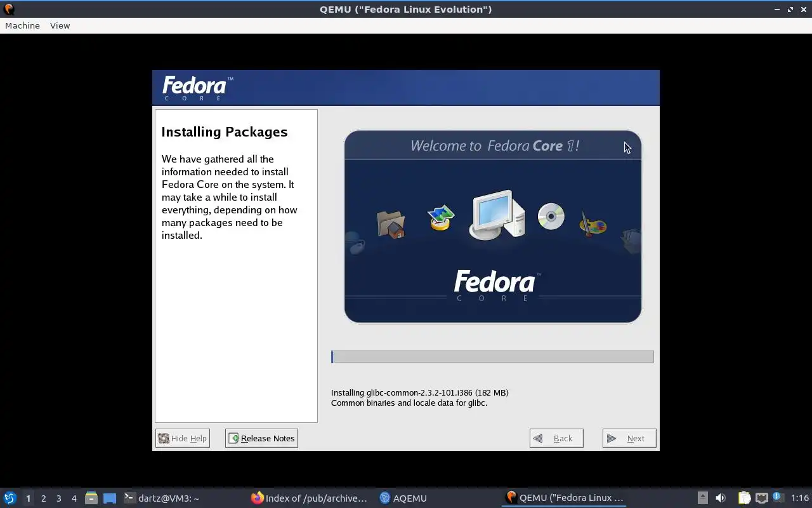Click the CD disc icon in the banner
Image resolution: width=812 pixels, height=508 pixels.
point(551,216)
